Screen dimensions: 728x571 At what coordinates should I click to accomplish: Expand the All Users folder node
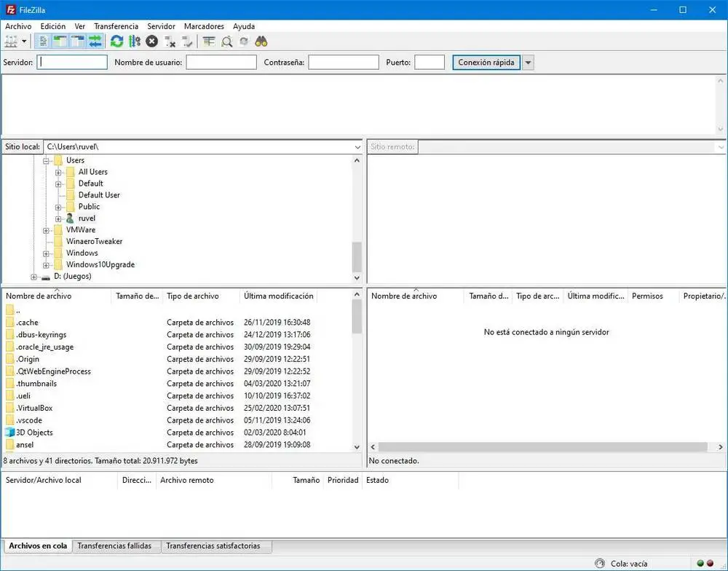click(x=58, y=173)
